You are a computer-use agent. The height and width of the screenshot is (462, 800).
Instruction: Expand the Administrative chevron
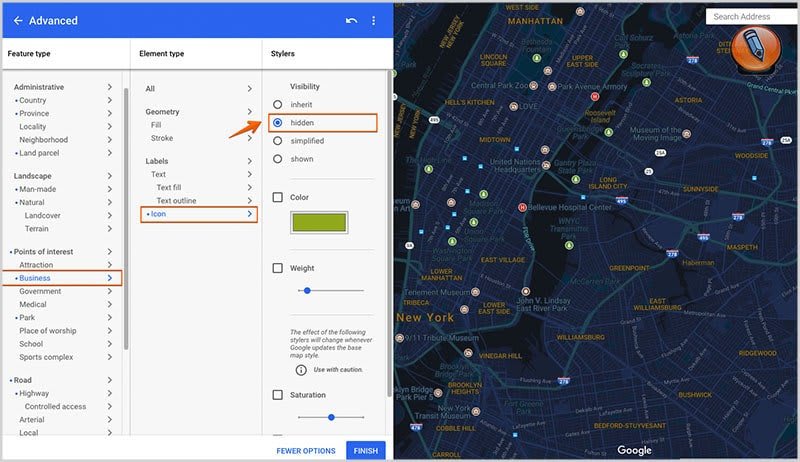click(110, 87)
